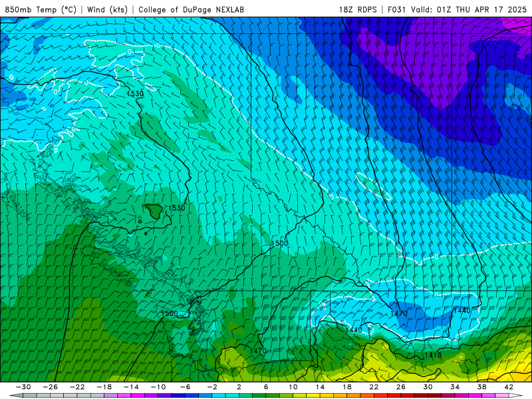Click the positive 2 color scale label
This screenshot has width=532, height=399.
click(239, 387)
